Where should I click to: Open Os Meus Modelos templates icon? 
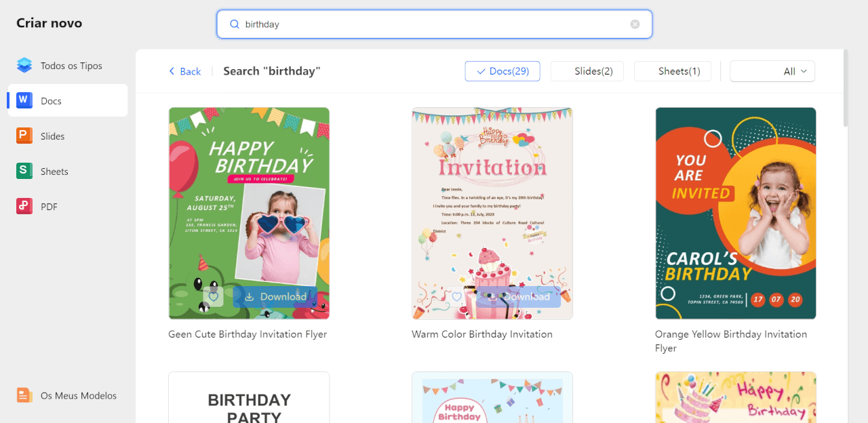(x=24, y=395)
